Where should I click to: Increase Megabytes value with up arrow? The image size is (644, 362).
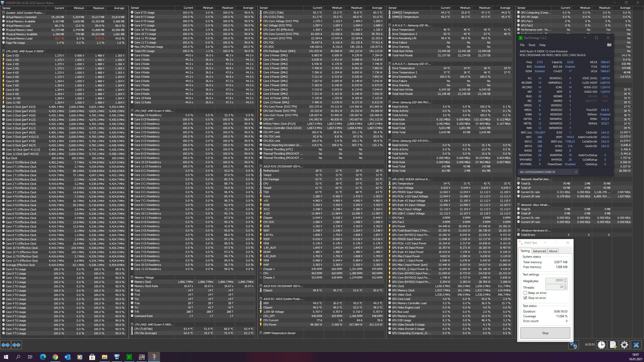(565, 279)
